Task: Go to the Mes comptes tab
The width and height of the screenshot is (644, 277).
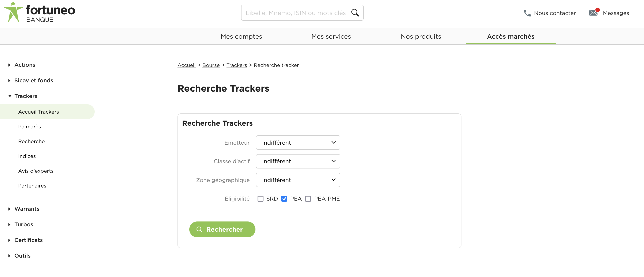Action: pos(241,37)
